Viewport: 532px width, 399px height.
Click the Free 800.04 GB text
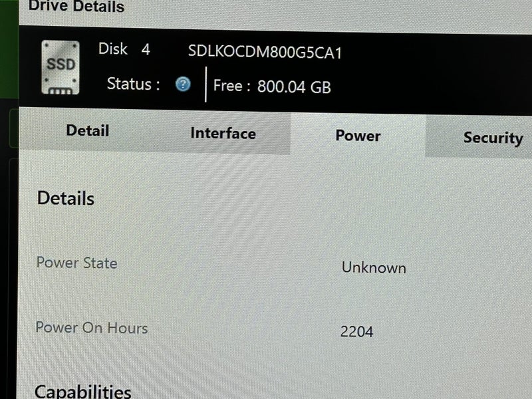[272, 86]
